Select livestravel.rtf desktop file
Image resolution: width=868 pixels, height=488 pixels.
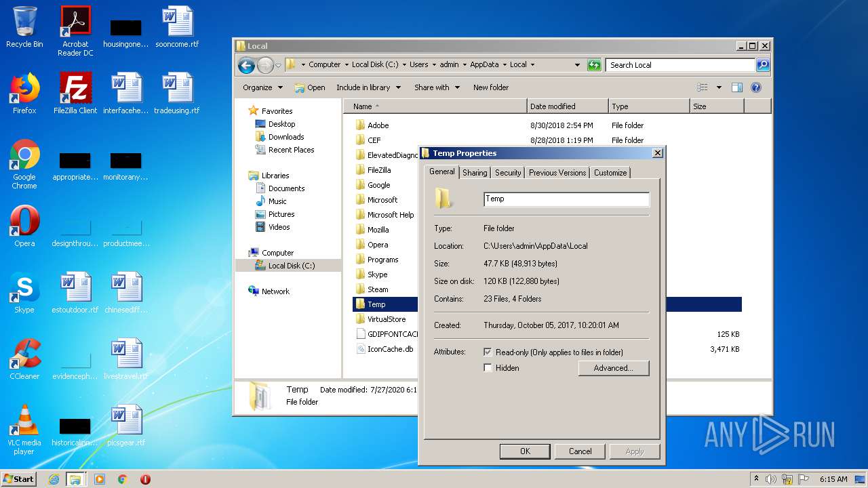tap(126, 359)
